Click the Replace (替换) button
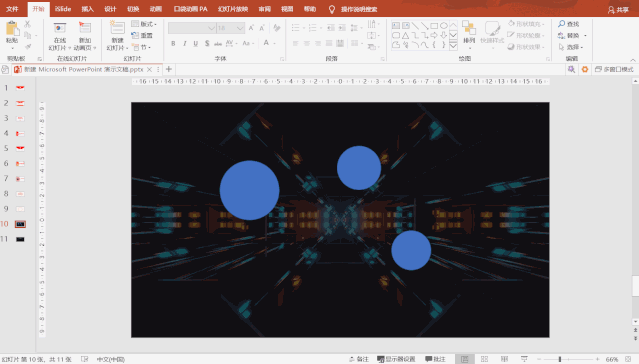The image size is (639, 364). (571, 35)
